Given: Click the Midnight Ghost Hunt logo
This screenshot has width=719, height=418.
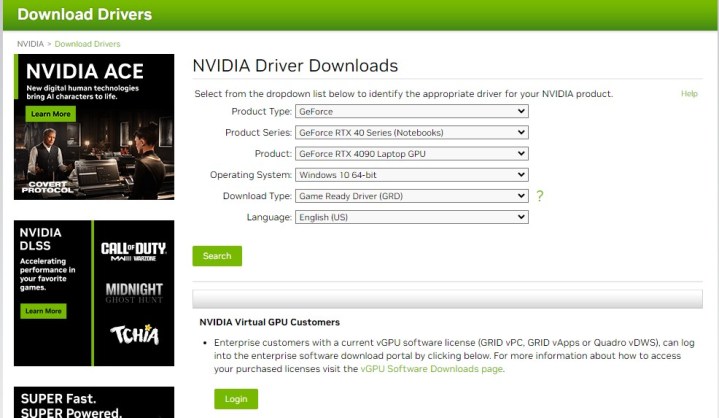Looking at the screenshot, I should (x=135, y=291).
